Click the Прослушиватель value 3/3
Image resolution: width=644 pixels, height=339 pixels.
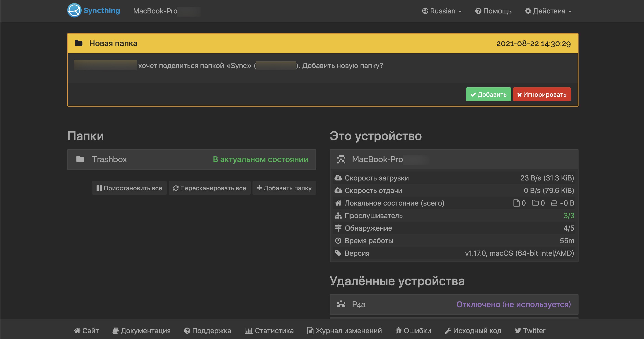click(x=569, y=215)
